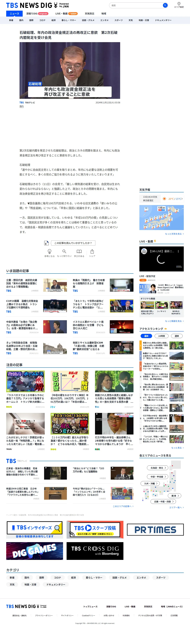Click the TBS NEWS DIG header logo
Viewport: 190px width, 644px height.
pos(37,5)
